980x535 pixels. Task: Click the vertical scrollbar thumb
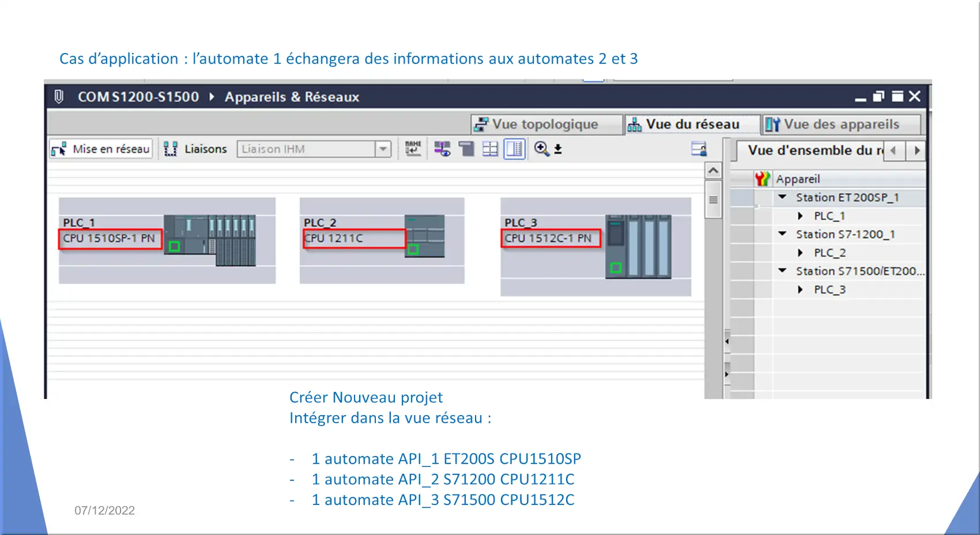(713, 199)
